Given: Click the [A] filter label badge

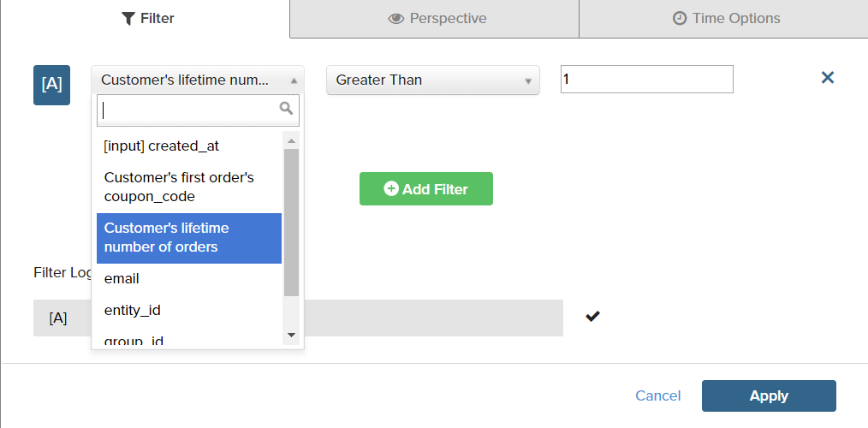Looking at the screenshot, I should 51,85.
